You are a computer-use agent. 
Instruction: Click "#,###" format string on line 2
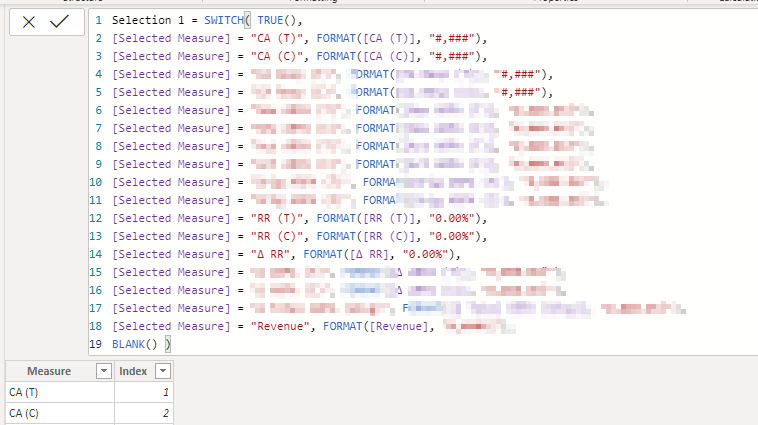pyautogui.click(x=452, y=38)
